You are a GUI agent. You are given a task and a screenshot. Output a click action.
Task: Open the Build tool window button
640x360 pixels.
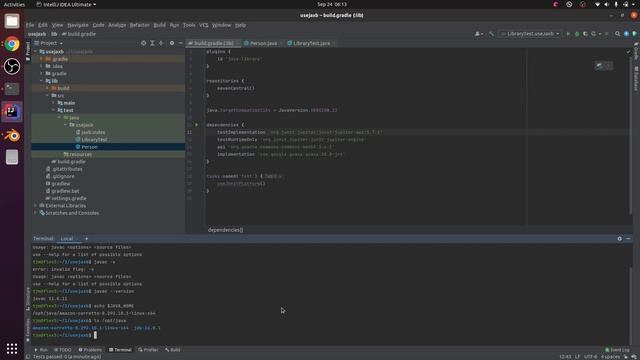(173, 350)
